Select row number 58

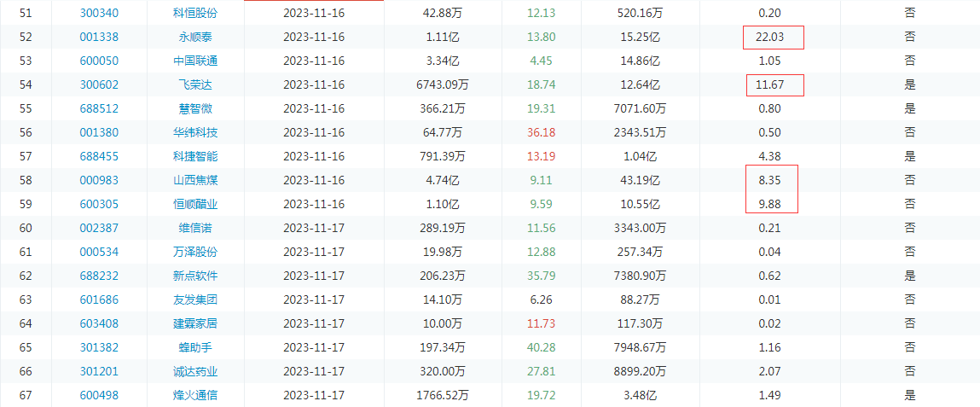pos(26,180)
